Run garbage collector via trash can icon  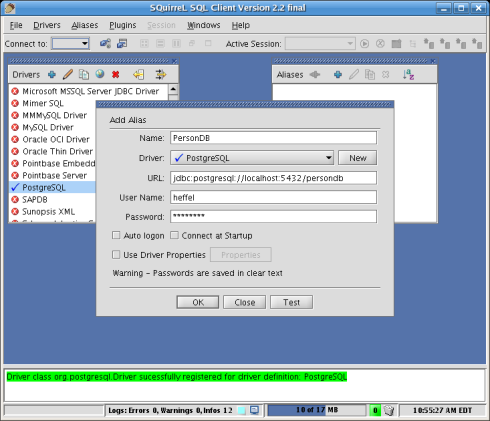click(389, 410)
